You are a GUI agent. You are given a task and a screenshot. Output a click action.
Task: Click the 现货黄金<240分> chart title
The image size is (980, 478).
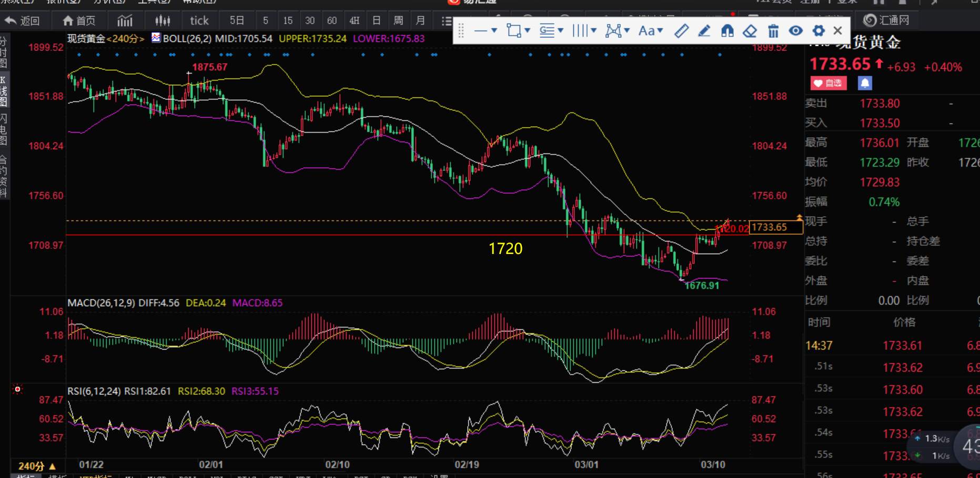[106, 38]
